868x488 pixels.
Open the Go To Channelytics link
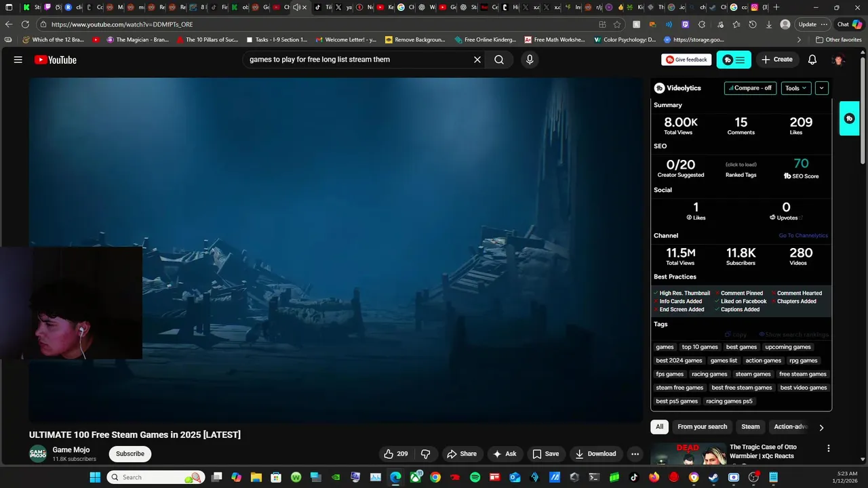(x=803, y=236)
